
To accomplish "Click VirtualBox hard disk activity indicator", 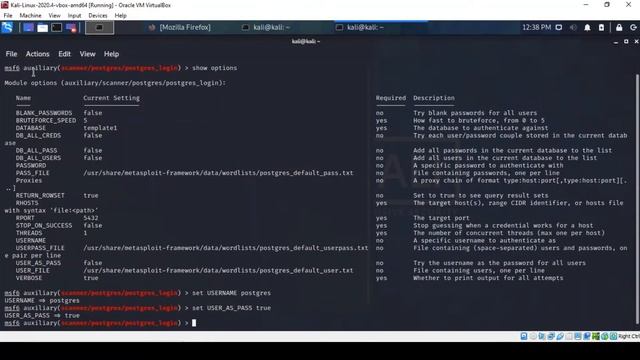I will click(x=524, y=336).
